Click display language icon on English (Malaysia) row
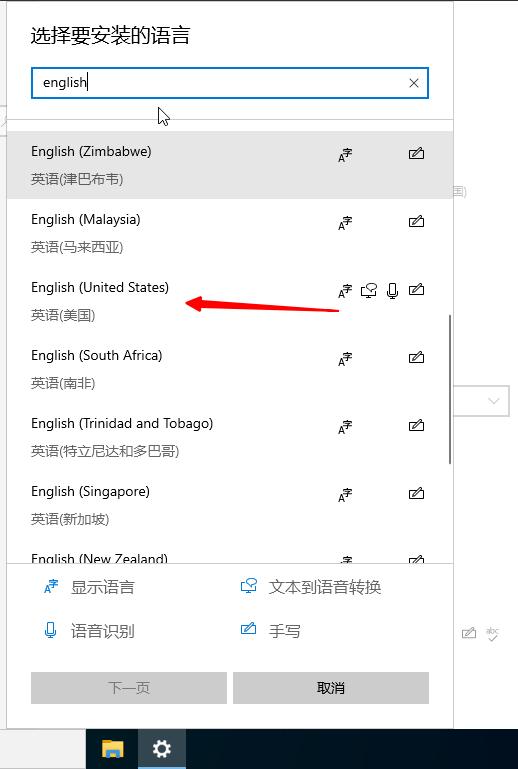This screenshot has height=769, width=518. click(x=345, y=223)
